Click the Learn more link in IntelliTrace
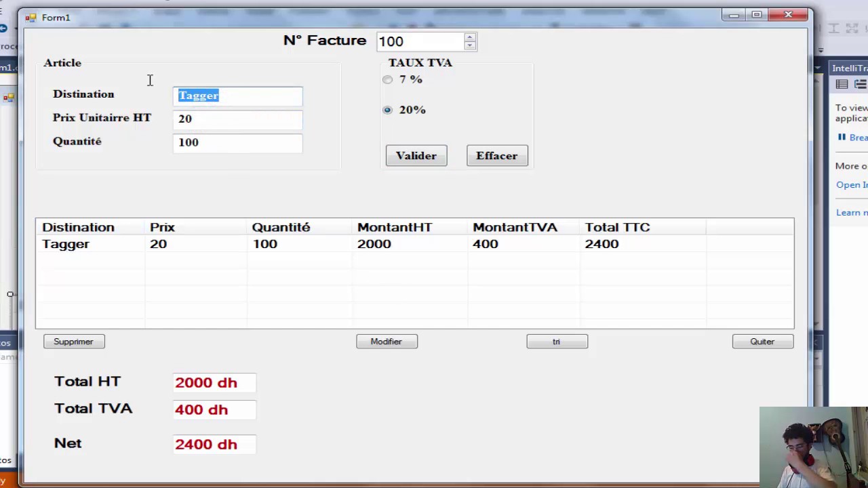The width and height of the screenshot is (868, 488). [x=852, y=212]
